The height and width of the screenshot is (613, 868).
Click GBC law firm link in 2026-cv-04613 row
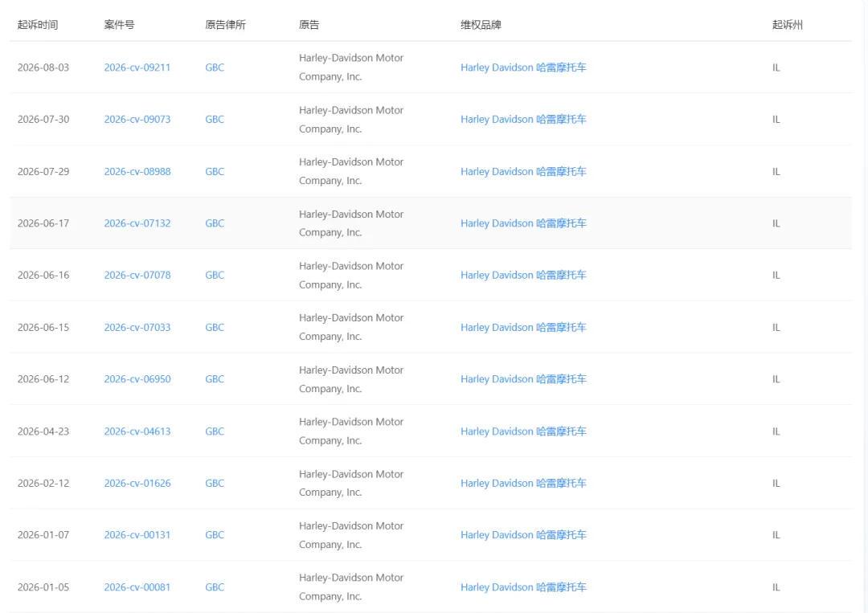coord(215,431)
